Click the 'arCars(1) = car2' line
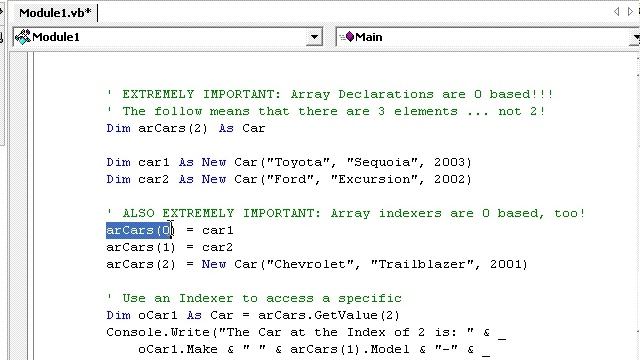This screenshot has width=640, height=360. pyautogui.click(x=169, y=247)
